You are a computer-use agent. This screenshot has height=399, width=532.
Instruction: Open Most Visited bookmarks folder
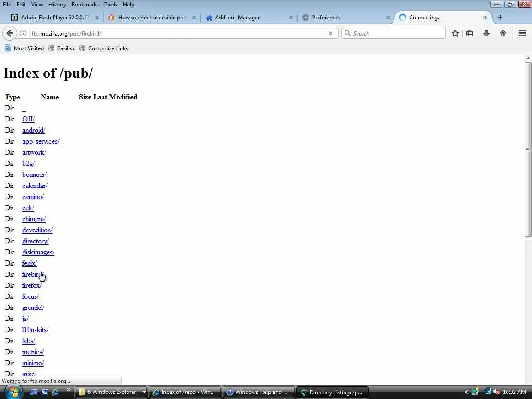point(24,48)
